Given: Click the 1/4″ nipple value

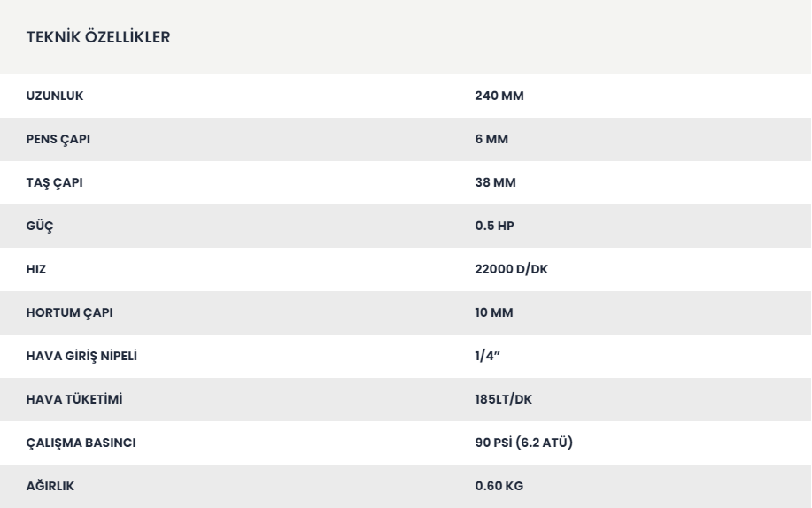Looking at the screenshot, I should coord(487,356).
